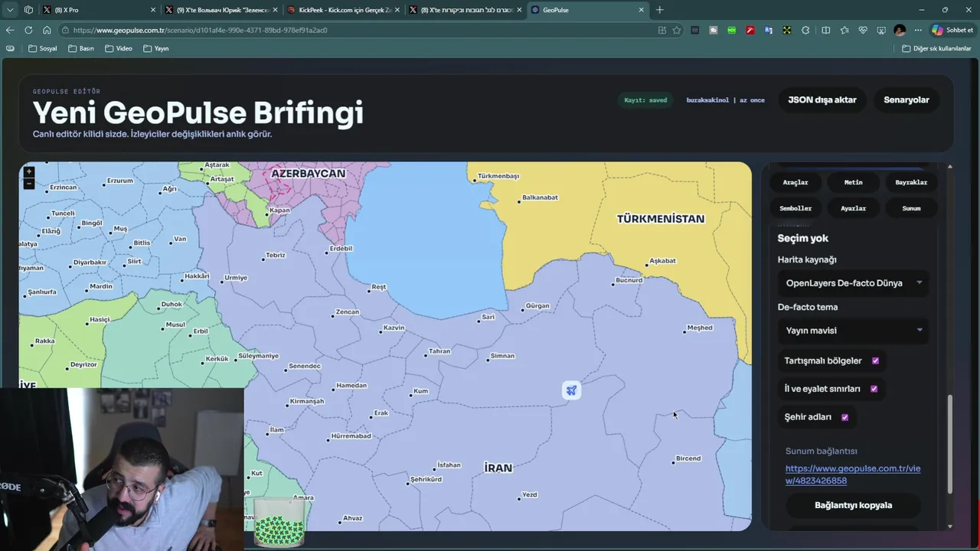The height and width of the screenshot is (551, 980).
Task: Open the Extensions puzzle menu
Action: click(805, 30)
